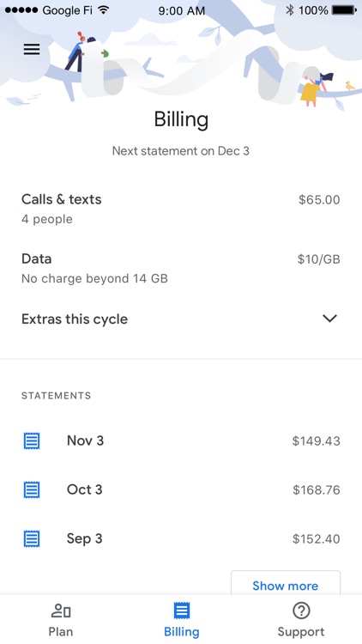The image size is (362, 644).
Task: Tap the Sep 3 statement receipt icon
Action: pyautogui.click(x=32, y=538)
